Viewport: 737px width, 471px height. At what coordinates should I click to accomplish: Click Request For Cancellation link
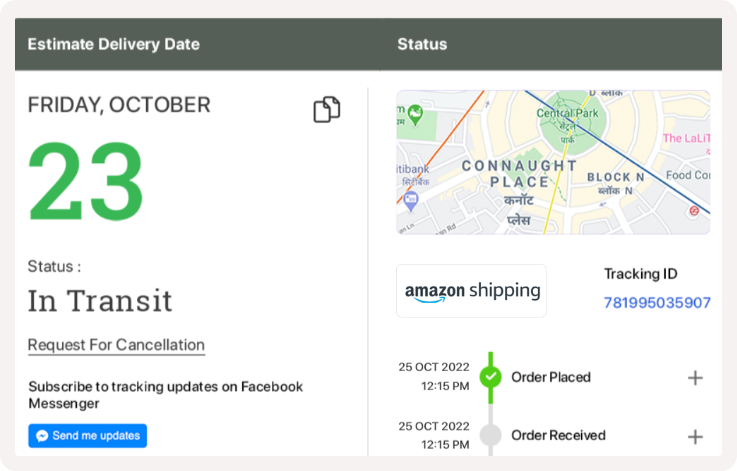pyautogui.click(x=116, y=345)
